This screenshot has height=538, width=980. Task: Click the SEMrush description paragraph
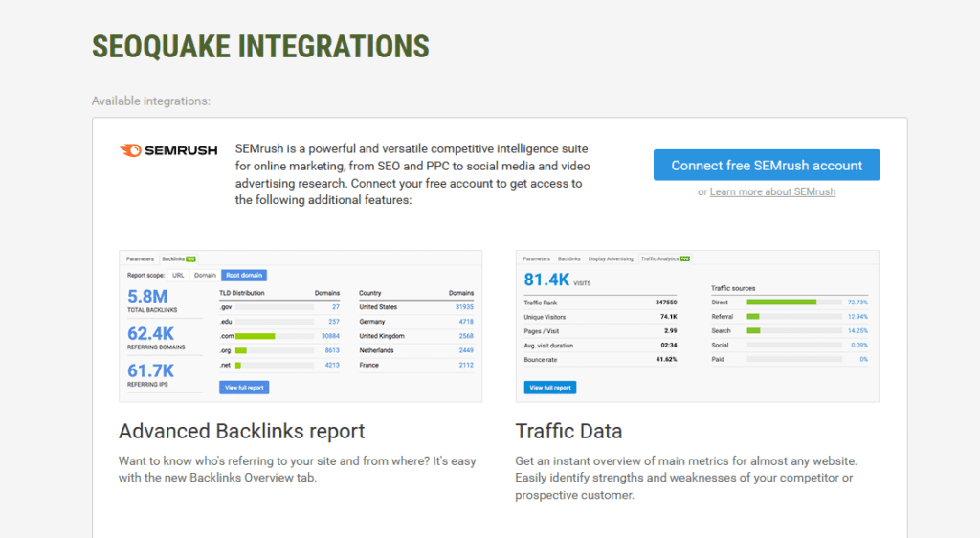click(x=412, y=174)
